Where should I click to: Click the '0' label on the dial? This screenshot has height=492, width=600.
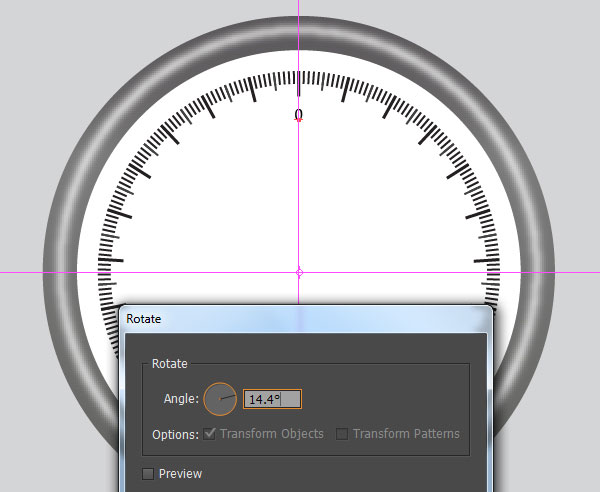tap(298, 114)
